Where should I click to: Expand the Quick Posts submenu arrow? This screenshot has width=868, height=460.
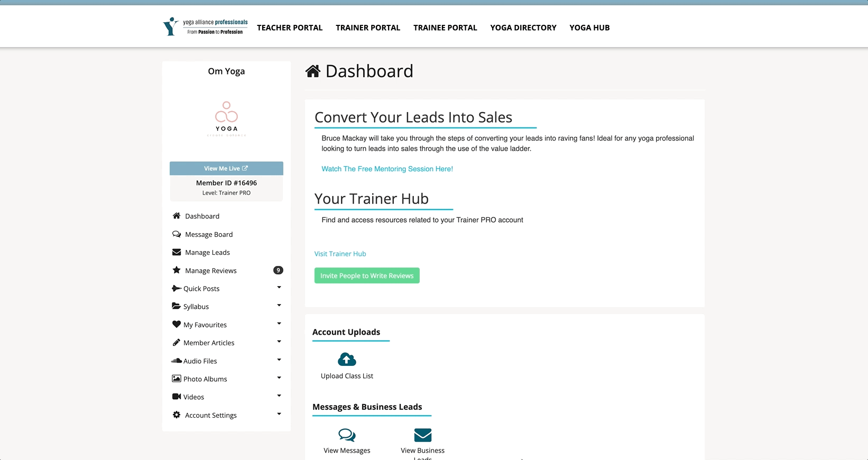coord(279,288)
